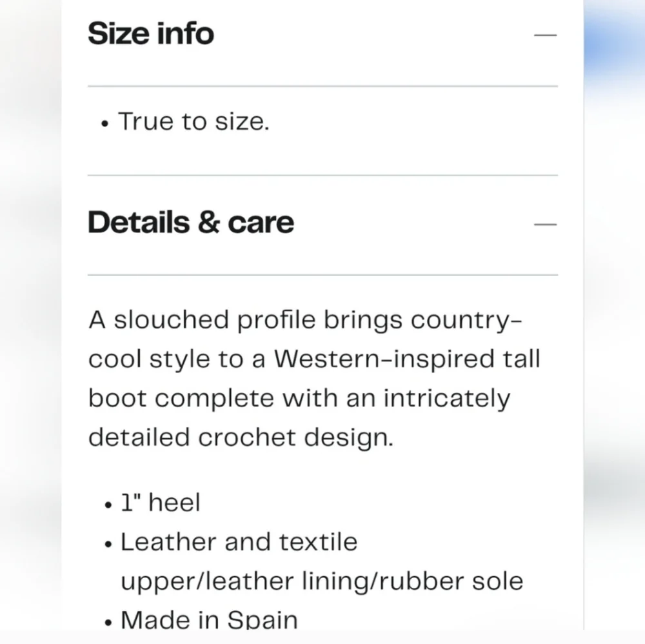Click the Size info heading
This screenshot has height=644, width=645.
[x=151, y=34]
